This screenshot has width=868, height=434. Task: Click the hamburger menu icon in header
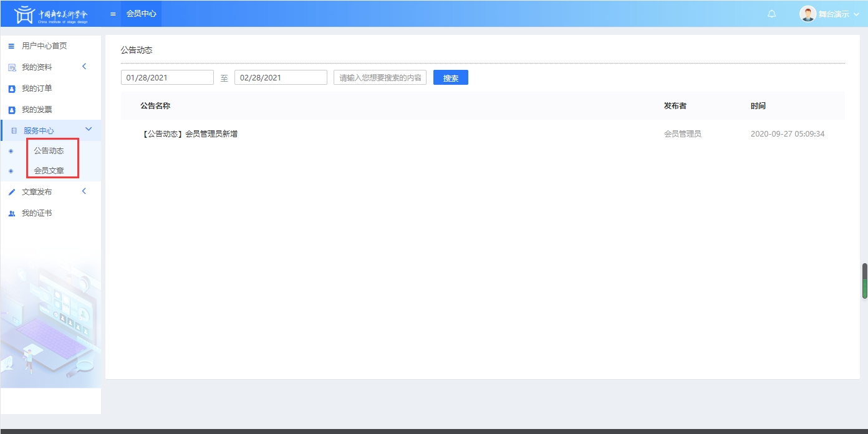pyautogui.click(x=113, y=14)
